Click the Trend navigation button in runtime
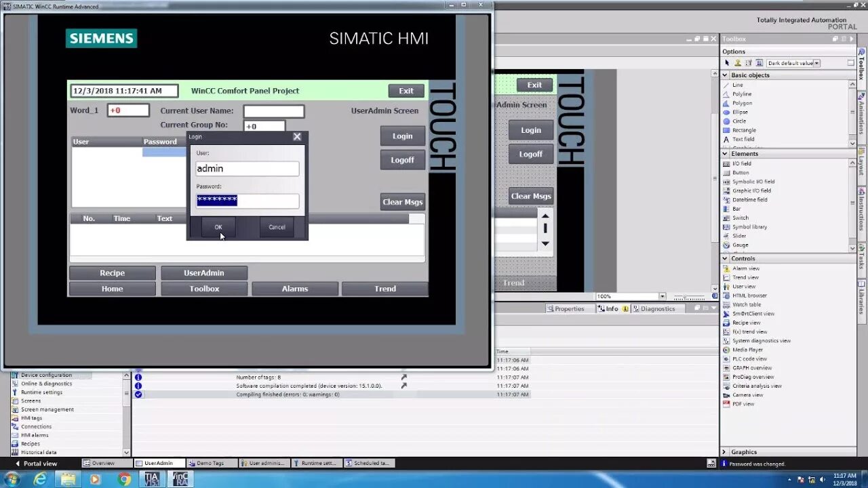 click(x=385, y=289)
